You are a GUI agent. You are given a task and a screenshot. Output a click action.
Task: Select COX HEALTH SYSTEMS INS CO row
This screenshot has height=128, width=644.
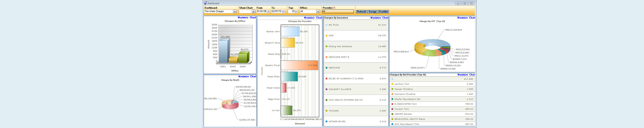click(356, 100)
